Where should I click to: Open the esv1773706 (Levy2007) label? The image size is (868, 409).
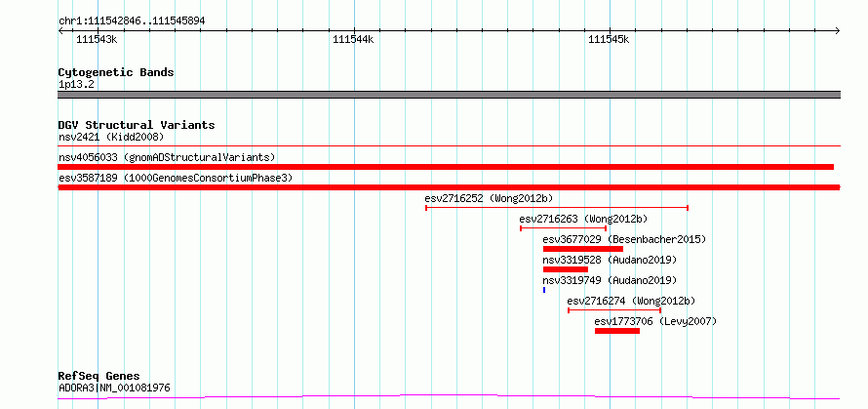[x=655, y=321]
